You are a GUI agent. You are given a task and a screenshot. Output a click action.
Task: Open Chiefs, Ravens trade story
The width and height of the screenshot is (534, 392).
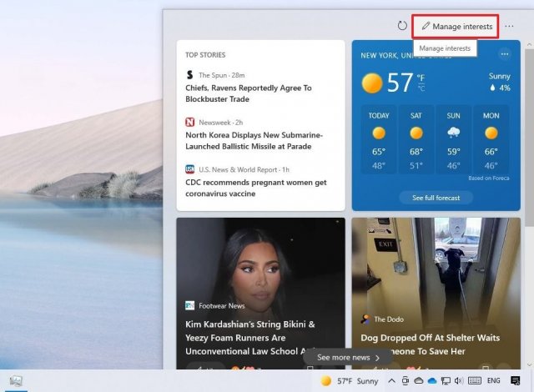click(x=249, y=93)
